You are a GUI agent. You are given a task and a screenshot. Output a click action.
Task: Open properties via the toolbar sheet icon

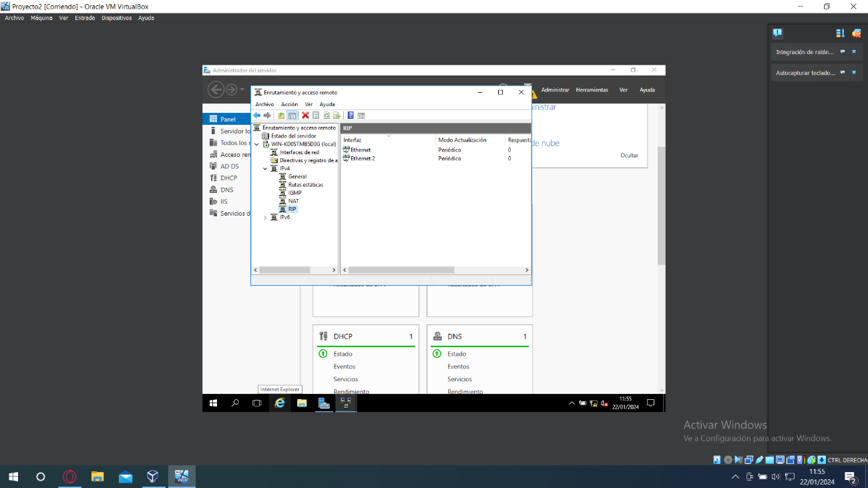pos(316,115)
